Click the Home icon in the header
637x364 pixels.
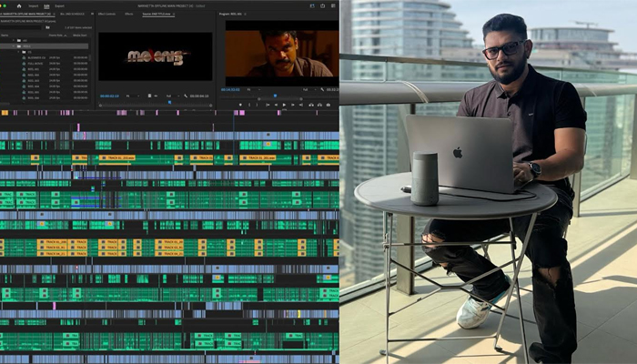[x=18, y=5]
